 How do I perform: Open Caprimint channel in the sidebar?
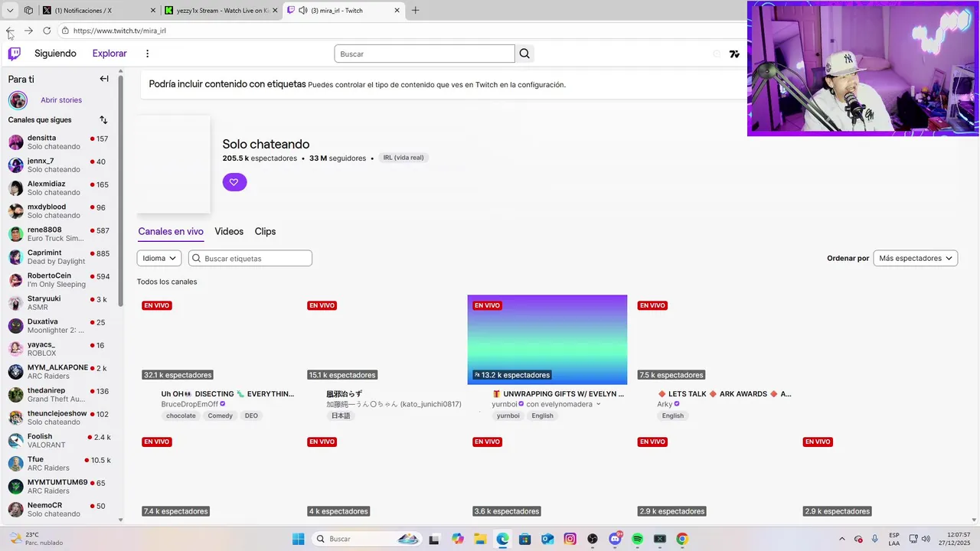click(60, 257)
